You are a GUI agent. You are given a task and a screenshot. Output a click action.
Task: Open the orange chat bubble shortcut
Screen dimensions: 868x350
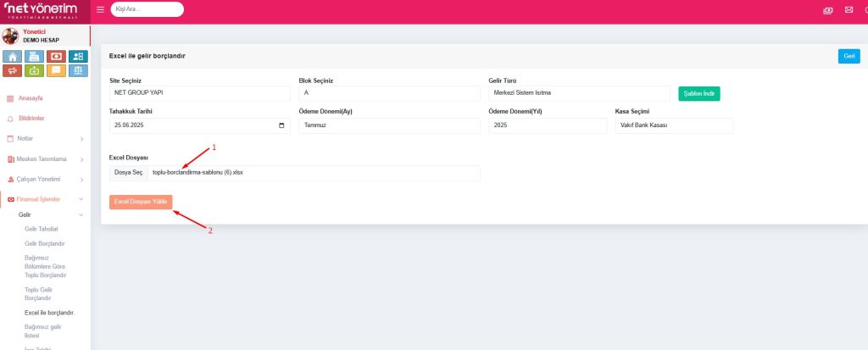click(56, 71)
